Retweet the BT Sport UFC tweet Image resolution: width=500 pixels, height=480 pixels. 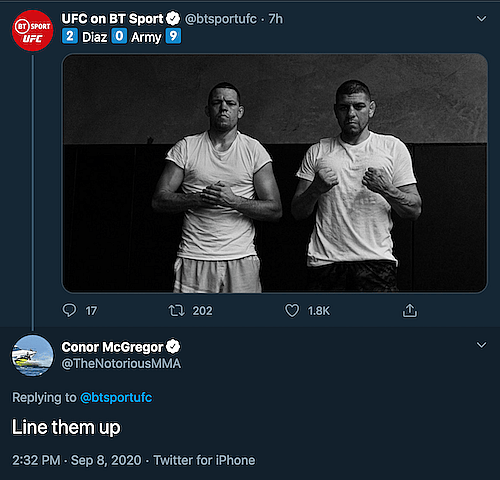176,311
